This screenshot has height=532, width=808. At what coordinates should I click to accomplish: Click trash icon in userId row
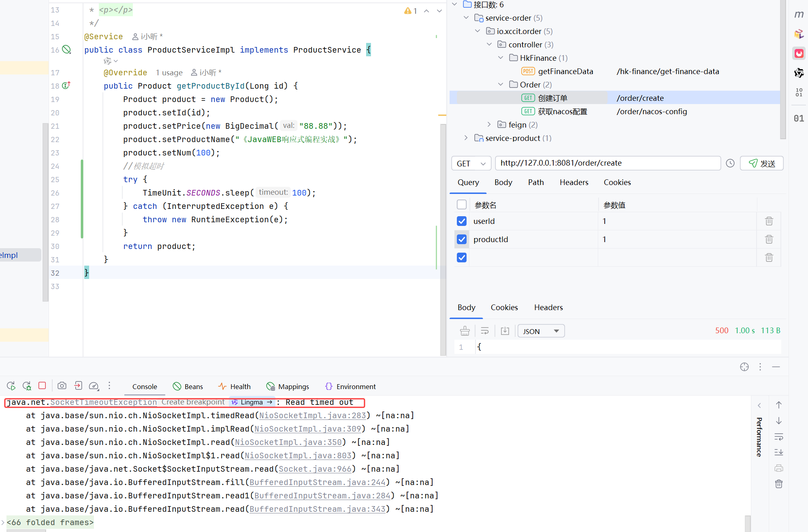pos(769,221)
